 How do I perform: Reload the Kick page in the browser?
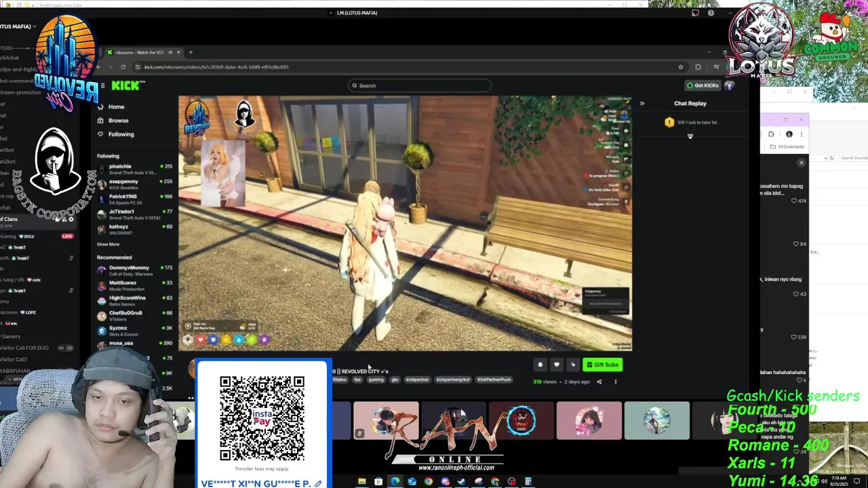click(x=123, y=66)
